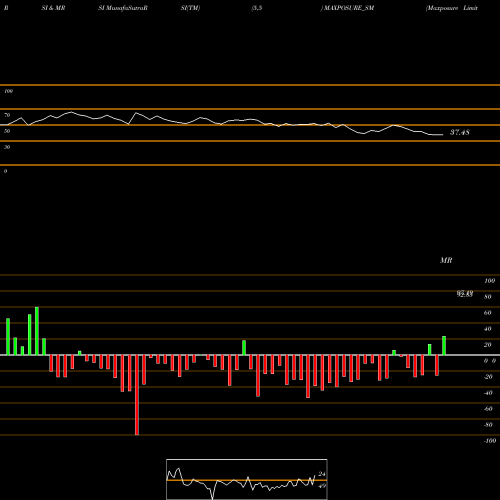The width and height of the screenshot is (500, 500).
Task: Click the -100 label on MR axis
Action: (x=490, y=441)
